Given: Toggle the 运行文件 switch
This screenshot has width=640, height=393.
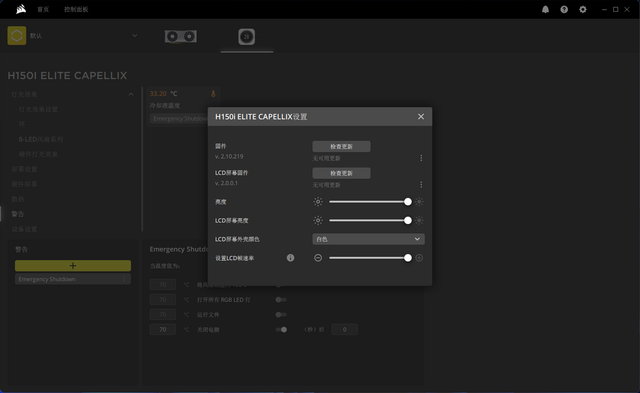Looking at the screenshot, I should [x=281, y=315].
